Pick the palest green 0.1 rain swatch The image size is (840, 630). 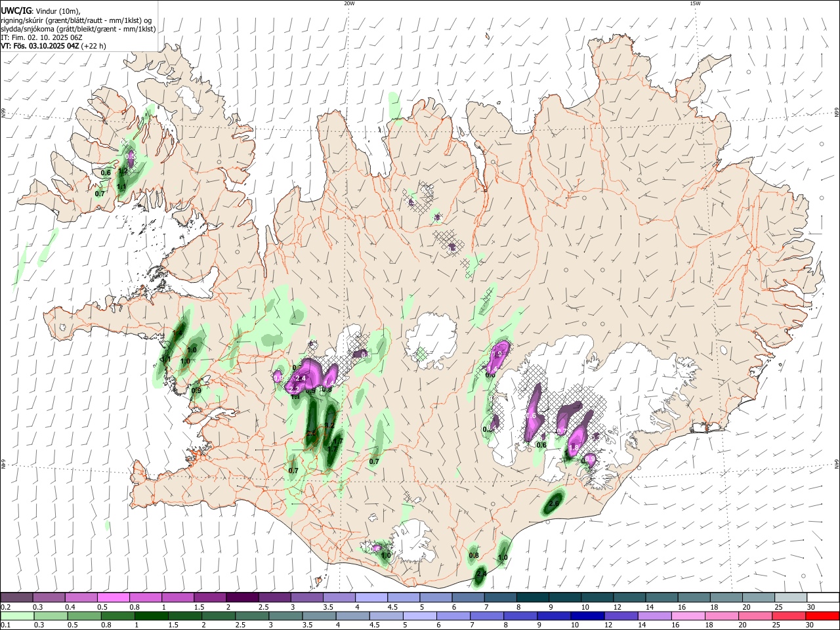pyautogui.click(x=16, y=616)
